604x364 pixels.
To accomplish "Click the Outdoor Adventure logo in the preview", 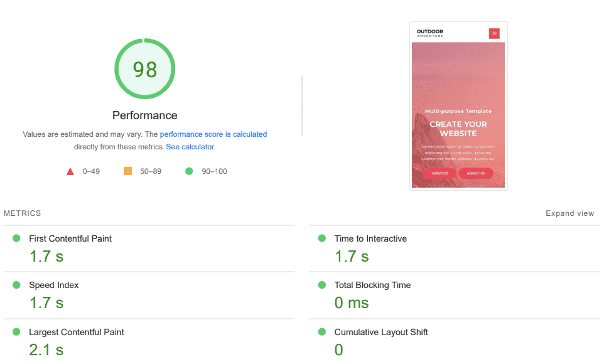I will pyautogui.click(x=430, y=33).
